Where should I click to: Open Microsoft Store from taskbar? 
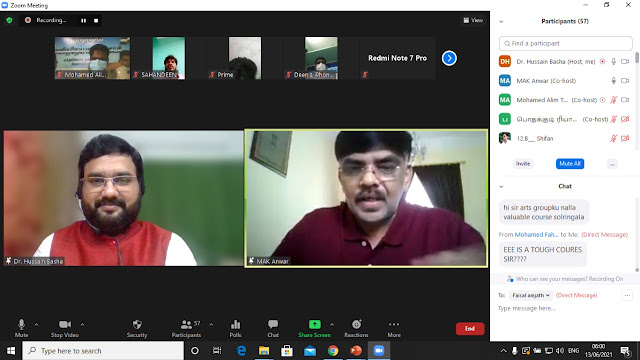[287, 351]
